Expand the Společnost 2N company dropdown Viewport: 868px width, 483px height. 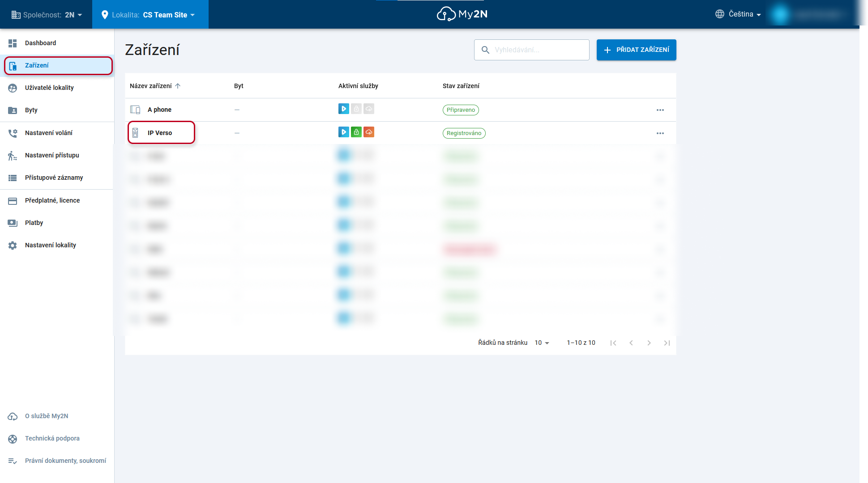[x=47, y=15]
